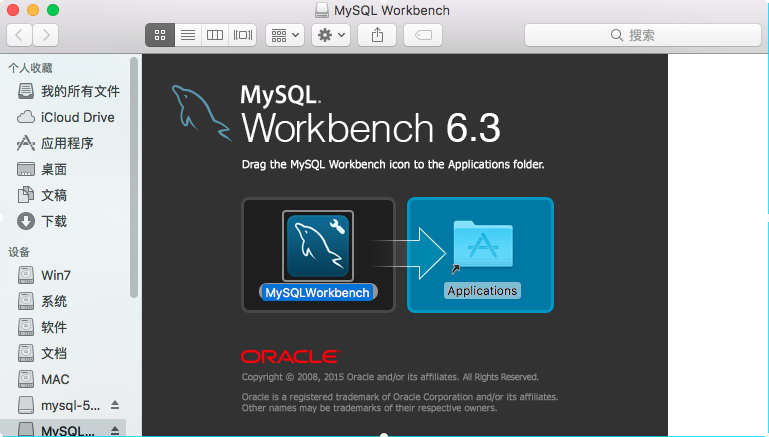
Task: Click the 设备 section header
Action: tap(19, 252)
